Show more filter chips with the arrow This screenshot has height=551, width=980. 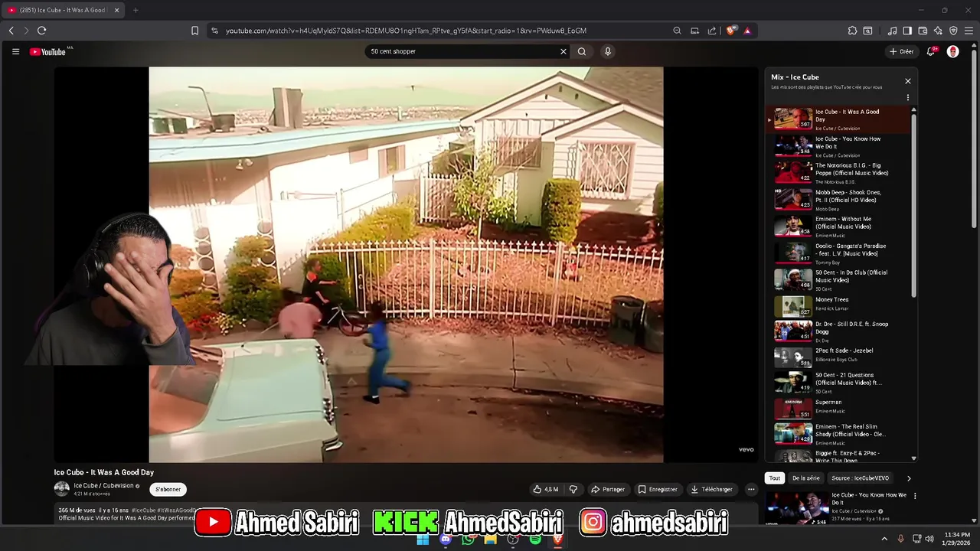(x=909, y=478)
